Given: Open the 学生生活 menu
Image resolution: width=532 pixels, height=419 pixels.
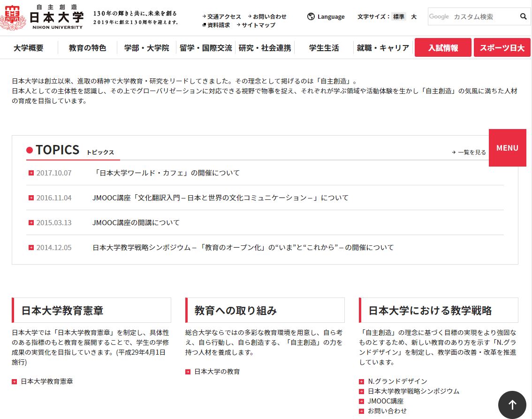Looking at the screenshot, I should click(x=324, y=48).
